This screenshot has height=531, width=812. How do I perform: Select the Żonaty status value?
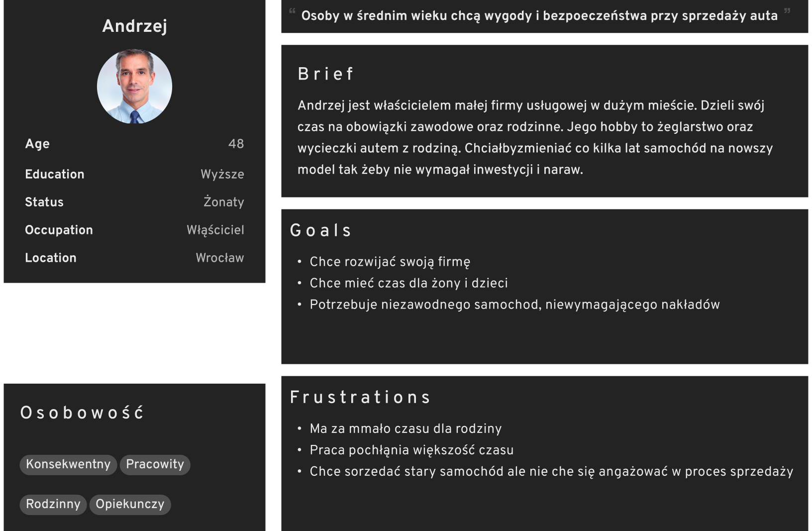click(223, 202)
